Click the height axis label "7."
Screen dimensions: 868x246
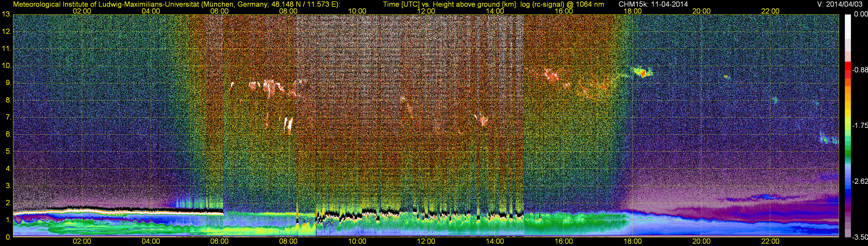click(8, 117)
